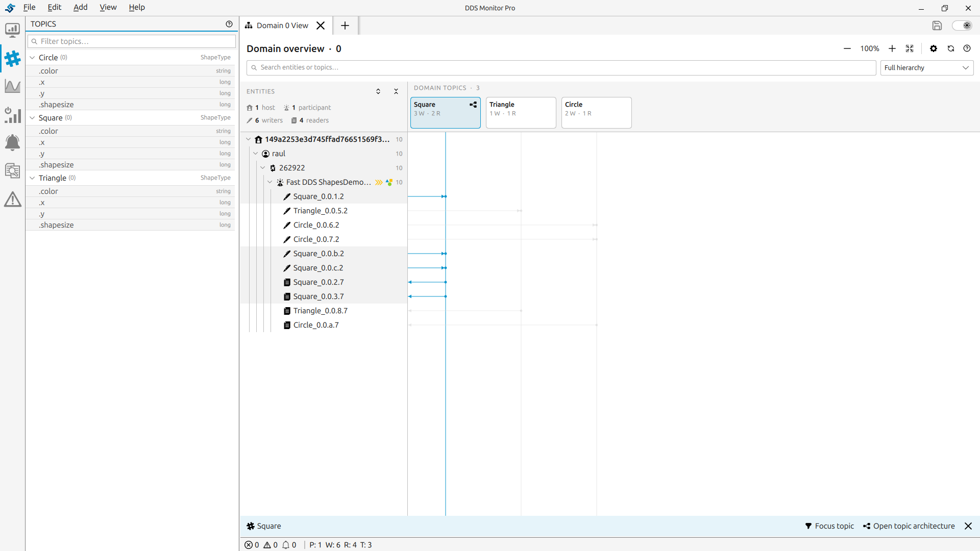The height and width of the screenshot is (551, 980).
Task: Collapse the raul user node
Action: (256, 154)
